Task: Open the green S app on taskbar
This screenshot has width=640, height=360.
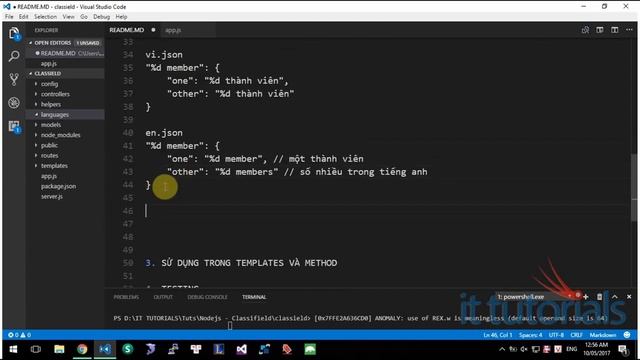Action: coord(128,349)
